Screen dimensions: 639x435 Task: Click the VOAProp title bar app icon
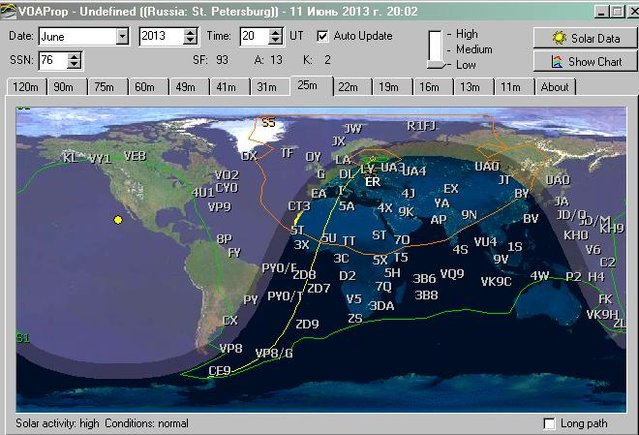click(x=9, y=11)
